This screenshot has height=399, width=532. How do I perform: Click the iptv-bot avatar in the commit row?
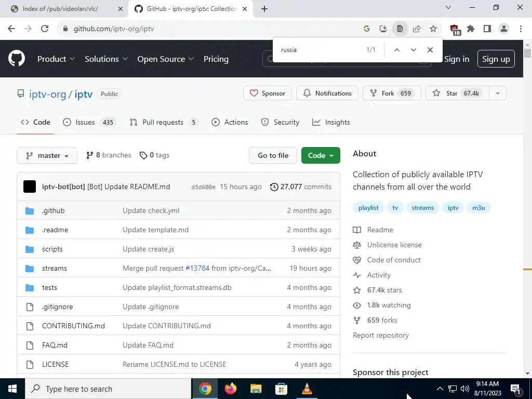[x=30, y=187]
